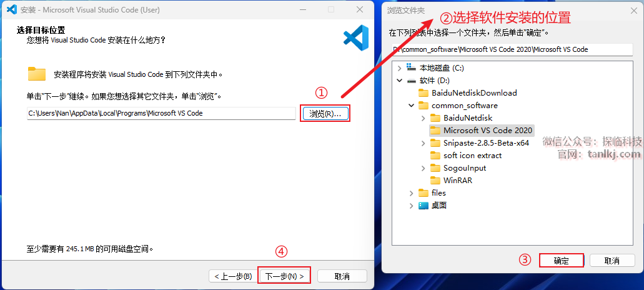Viewport: 644px width, 290px height.
Task: Select the BaiduNetdiskDownload folder
Action: tap(474, 93)
